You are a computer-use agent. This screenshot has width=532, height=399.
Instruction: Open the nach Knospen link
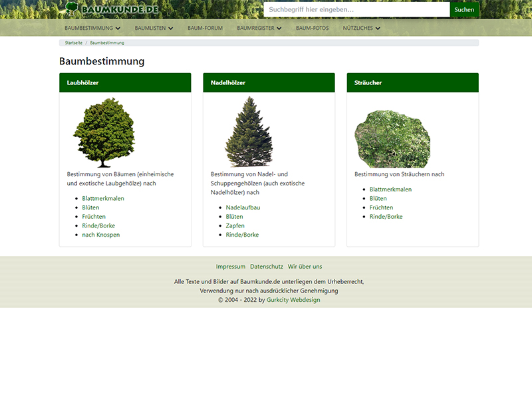(x=101, y=235)
